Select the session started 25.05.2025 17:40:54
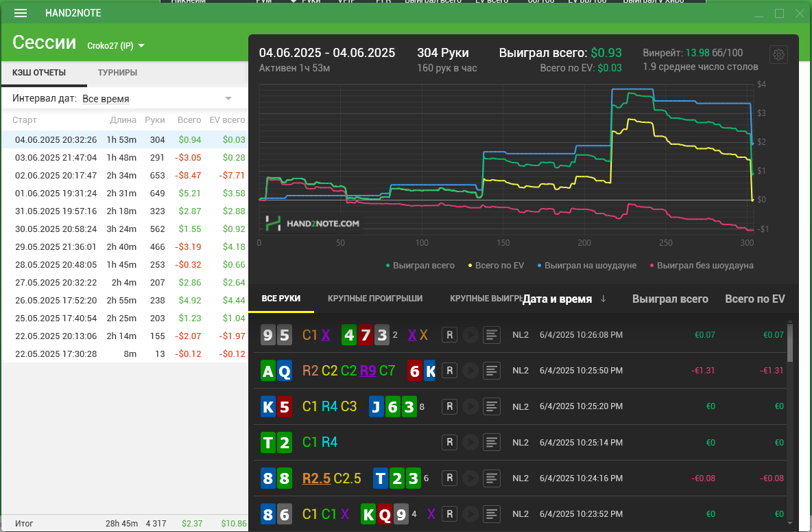The height and width of the screenshot is (532, 812). pos(124,319)
